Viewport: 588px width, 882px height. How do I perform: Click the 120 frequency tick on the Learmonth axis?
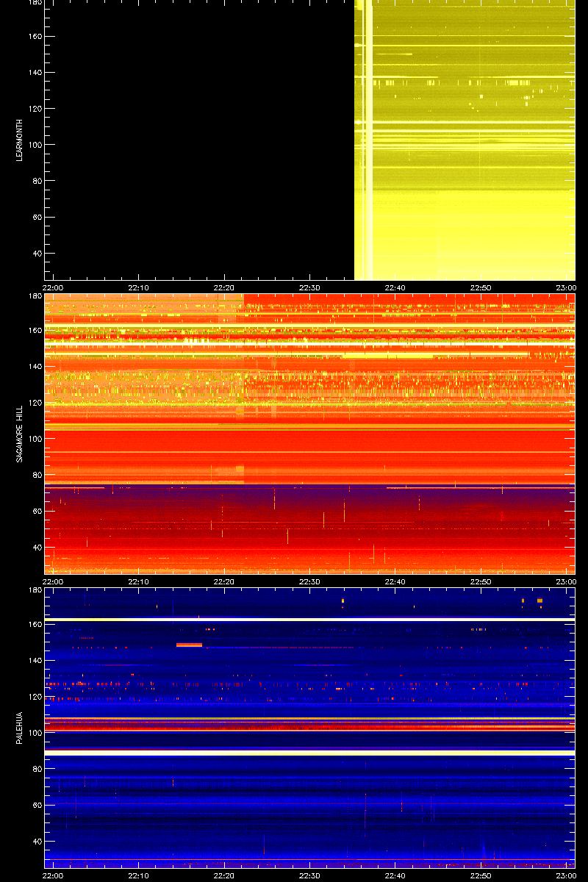35,109
